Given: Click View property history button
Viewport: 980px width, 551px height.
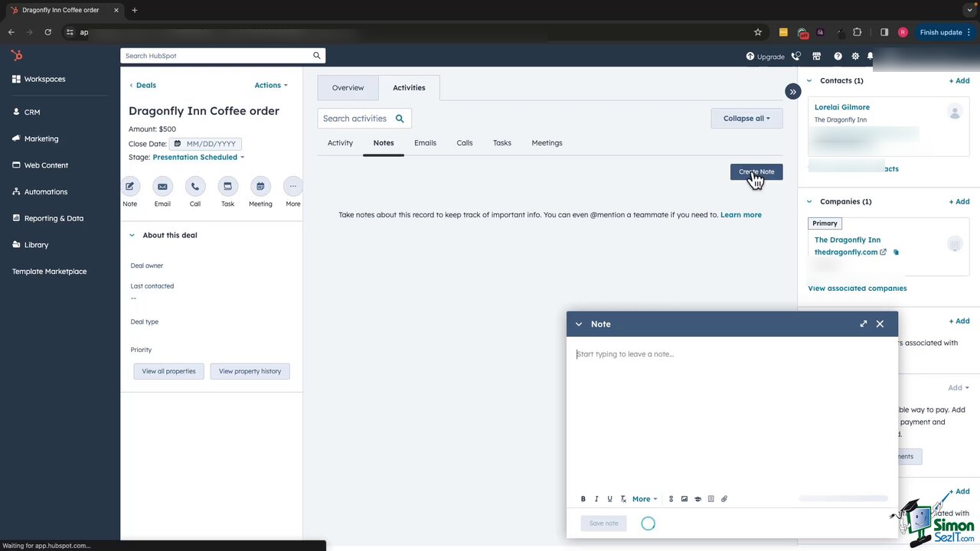Looking at the screenshot, I should click(x=250, y=371).
